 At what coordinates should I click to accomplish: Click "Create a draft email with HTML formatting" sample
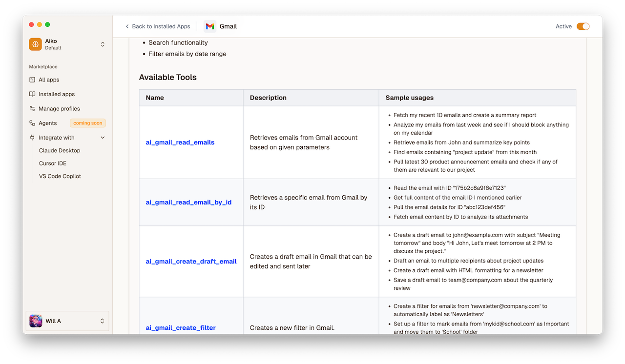(x=468, y=270)
